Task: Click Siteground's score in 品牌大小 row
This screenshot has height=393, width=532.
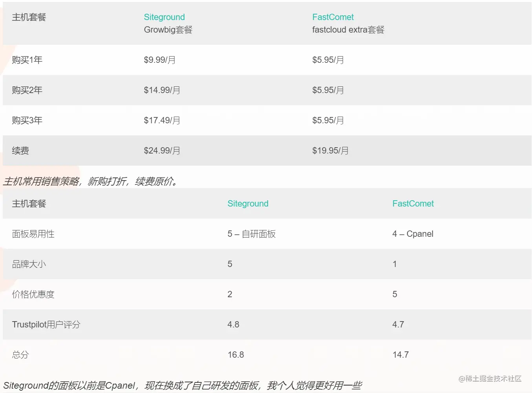Action: tap(230, 264)
